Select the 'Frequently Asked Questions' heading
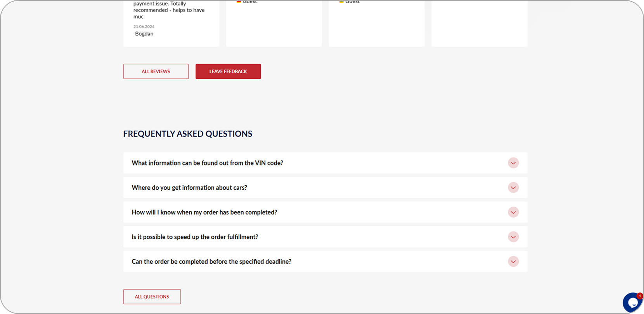Viewport: 644px width, 314px height. tap(188, 134)
